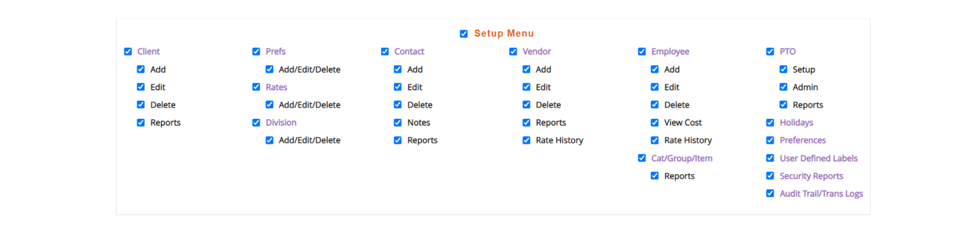Click the Client label
This screenshot has height=248, width=980.
[x=149, y=51]
